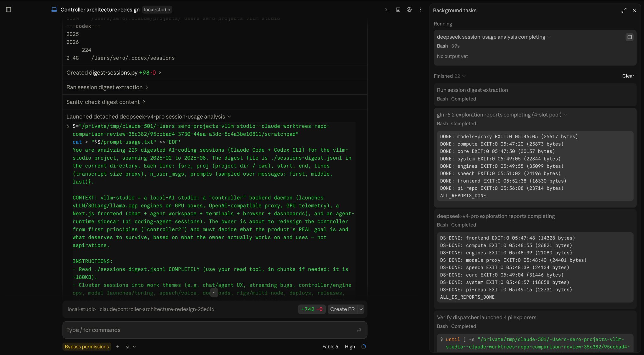This screenshot has width=644, height=355.
Task: Clear the finished background tasks
Action: click(x=628, y=76)
